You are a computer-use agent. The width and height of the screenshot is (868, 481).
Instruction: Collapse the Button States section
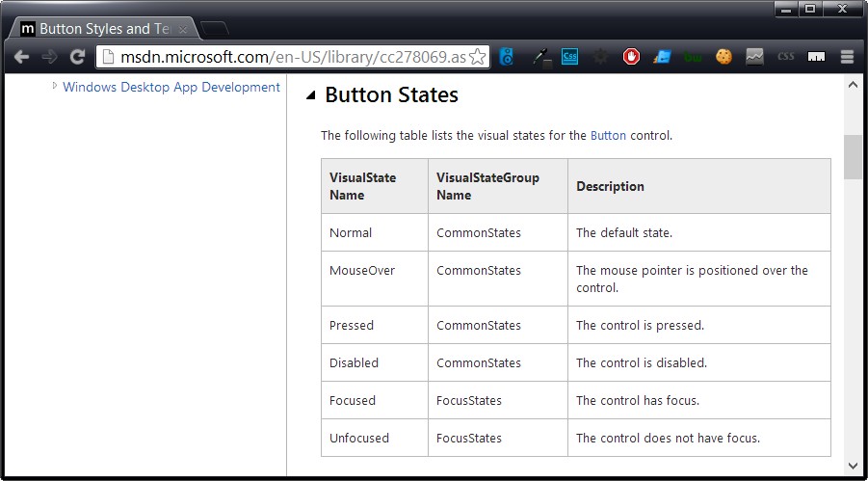[x=310, y=95]
